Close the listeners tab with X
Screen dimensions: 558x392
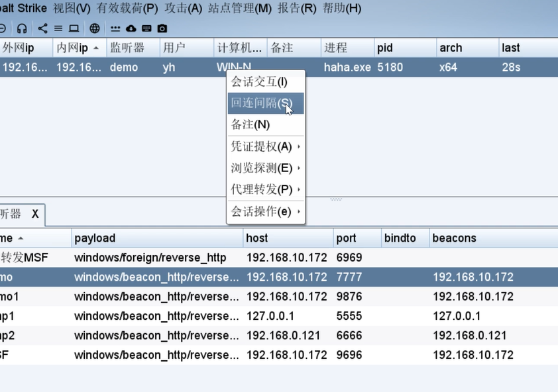(35, 214)
